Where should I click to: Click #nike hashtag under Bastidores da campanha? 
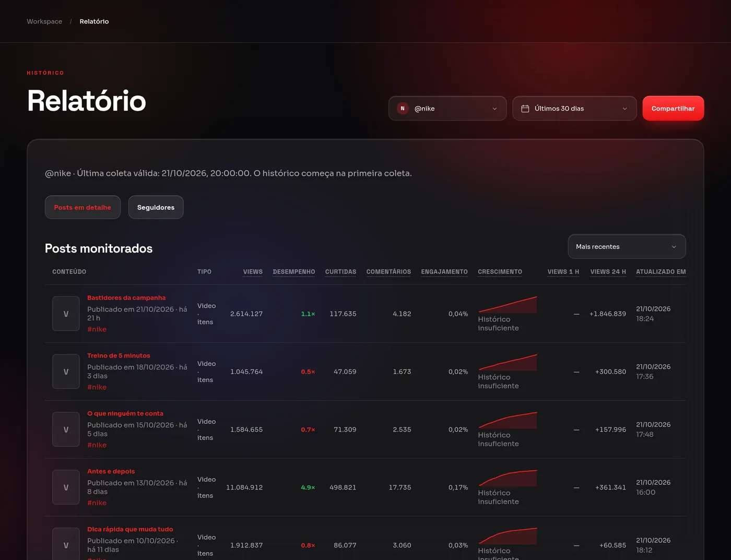coord(97,329)
